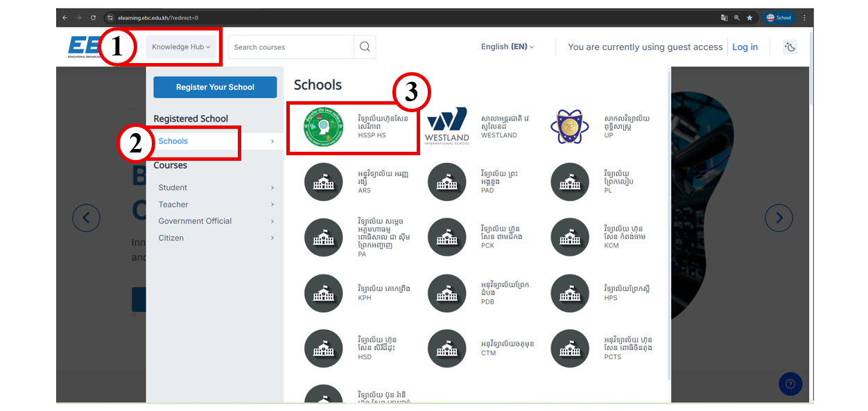Viewport: 868px width, 411px height.
Task: Select the Westland International School logo
Action: [x=446, y=126]
